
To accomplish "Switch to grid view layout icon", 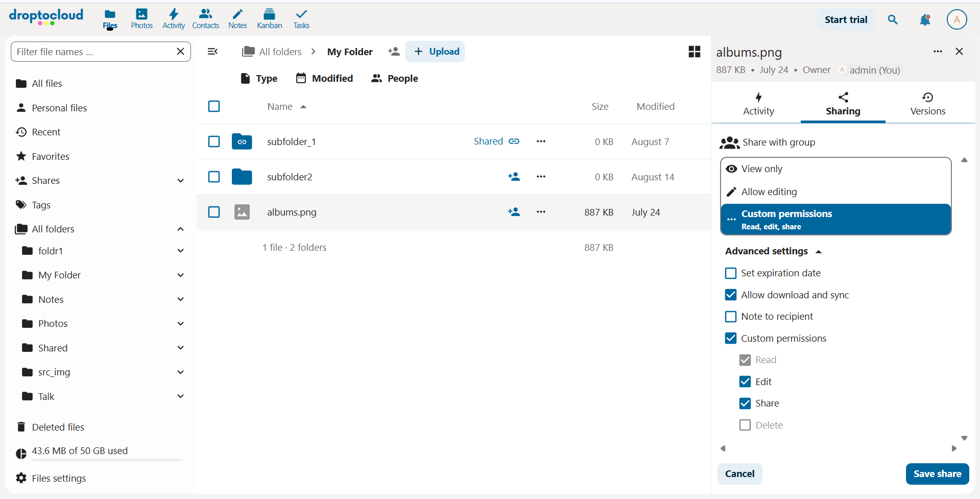I will 694,52.
